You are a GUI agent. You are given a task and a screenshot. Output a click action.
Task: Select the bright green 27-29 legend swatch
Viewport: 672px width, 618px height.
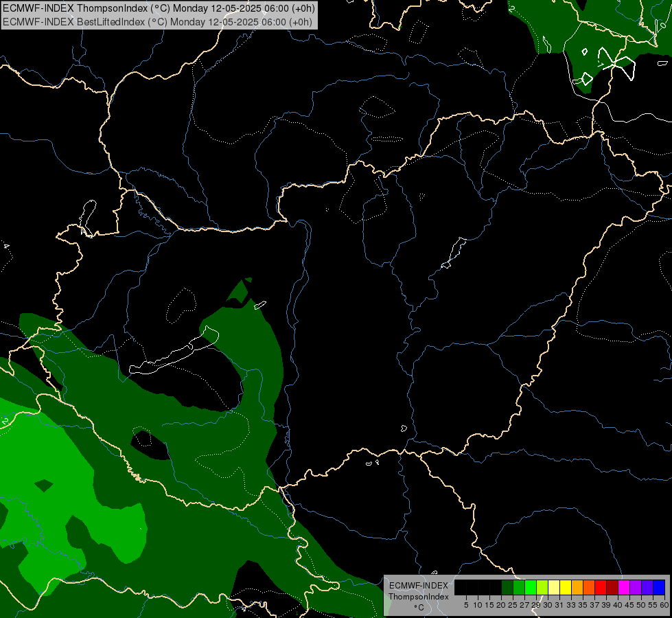[531, 587]
